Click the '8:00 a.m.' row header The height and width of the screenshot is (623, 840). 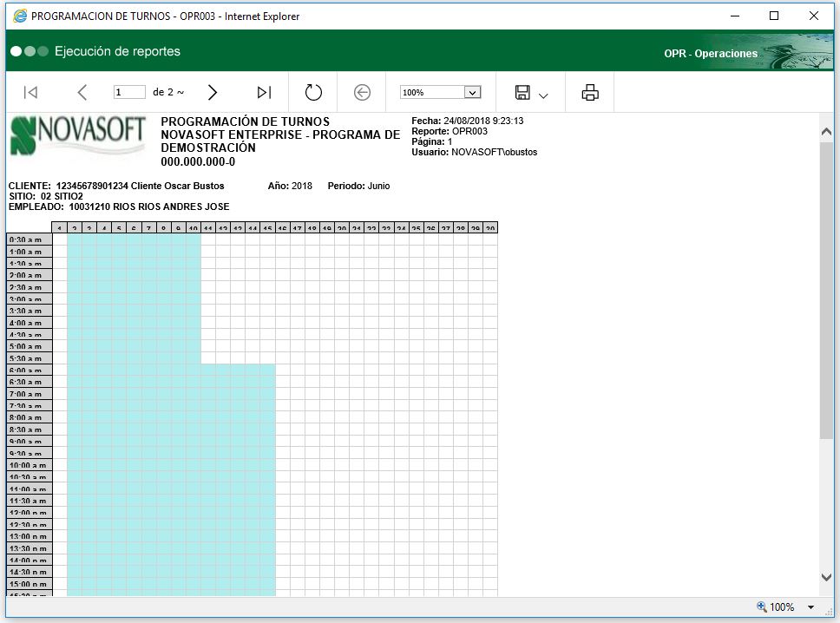[x=30, y=417]
